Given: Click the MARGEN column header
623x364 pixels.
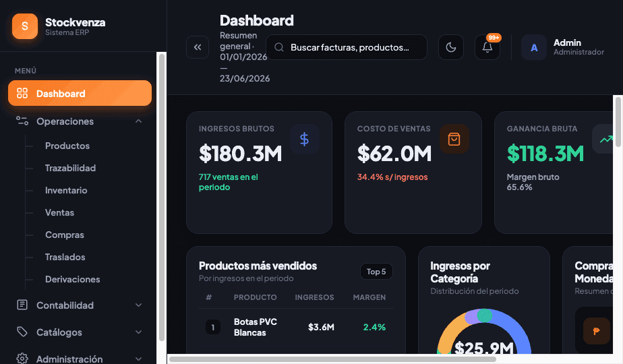Looking at the screenshot, I should tap(369, 297).
